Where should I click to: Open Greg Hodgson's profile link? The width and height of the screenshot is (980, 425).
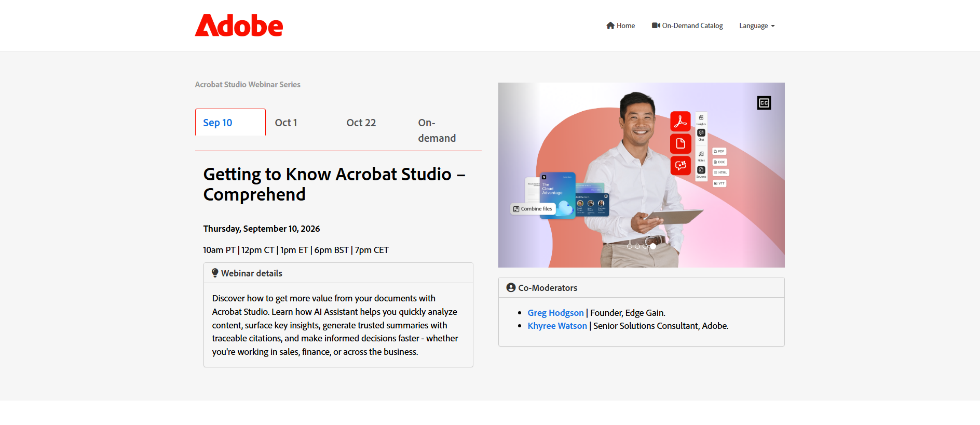[555, 313]
